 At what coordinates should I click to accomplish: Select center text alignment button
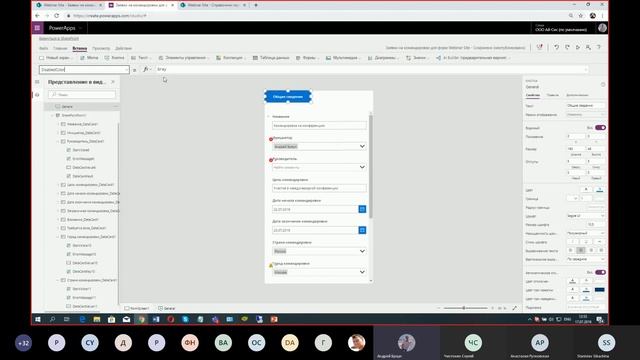pyautogui.click(x=581, y=250)
